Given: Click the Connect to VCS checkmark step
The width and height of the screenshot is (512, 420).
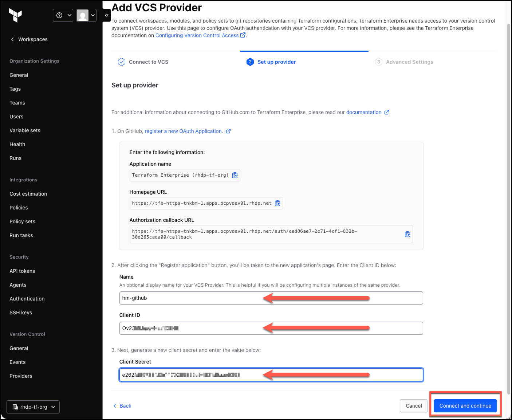Looking at the screenshot, I should tap(143, 62).
